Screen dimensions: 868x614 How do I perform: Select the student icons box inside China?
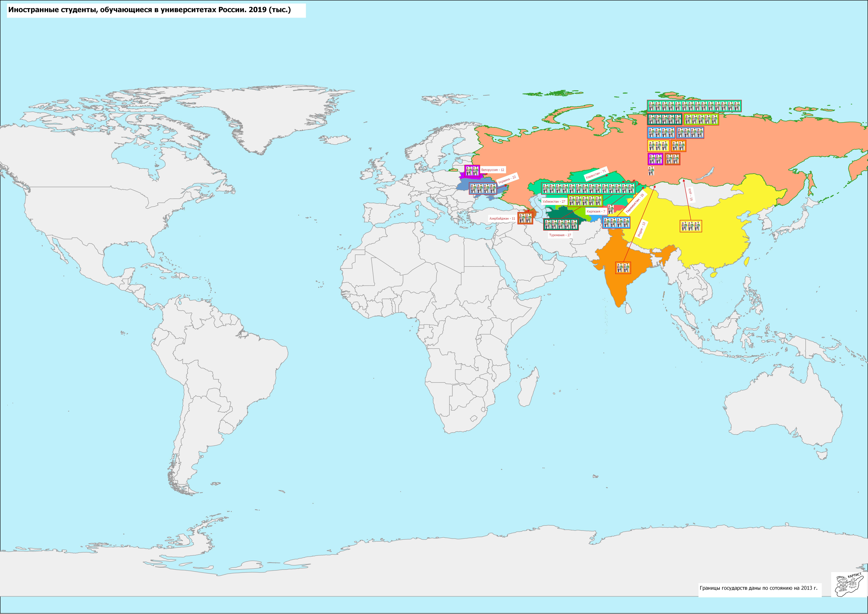tap(691, 226)
